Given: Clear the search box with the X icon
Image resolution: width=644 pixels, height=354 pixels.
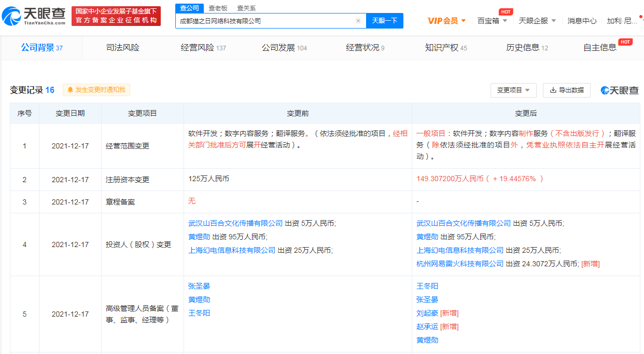Looking at the screenshot, I should click(358, 21).
